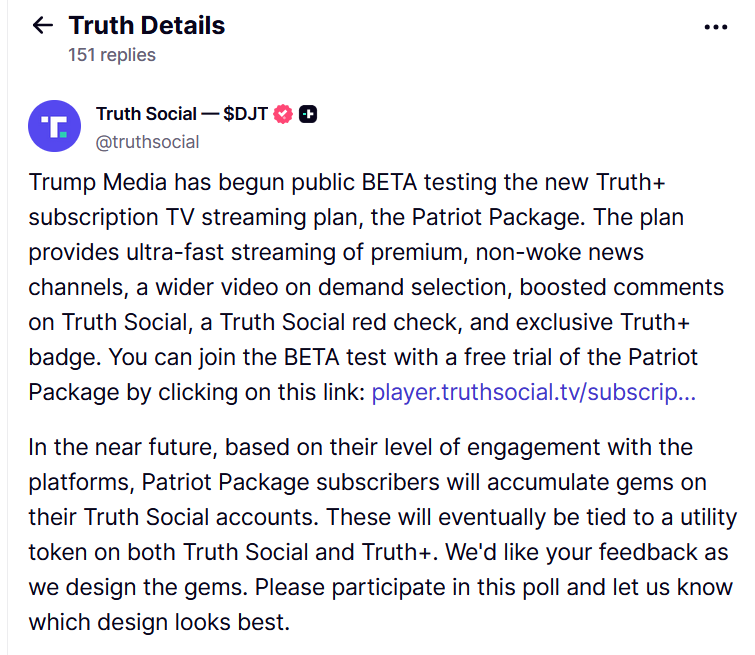The image size is (755, 655).
Task: Go back using the left arrow
Action: tap(42, 25)
